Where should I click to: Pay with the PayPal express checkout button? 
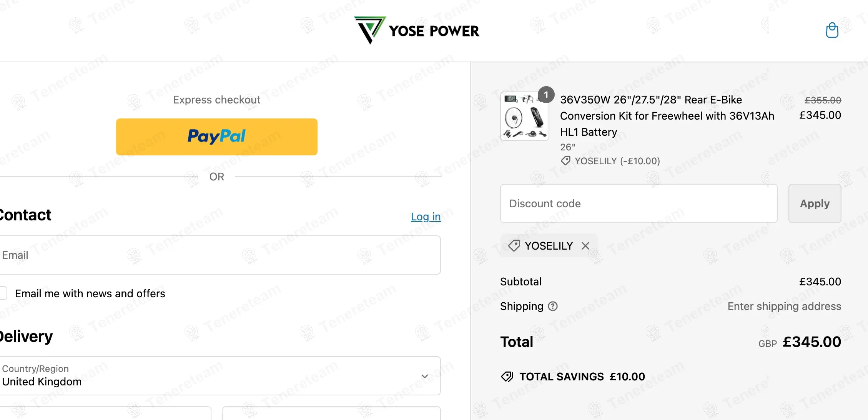tap(217, 137)
